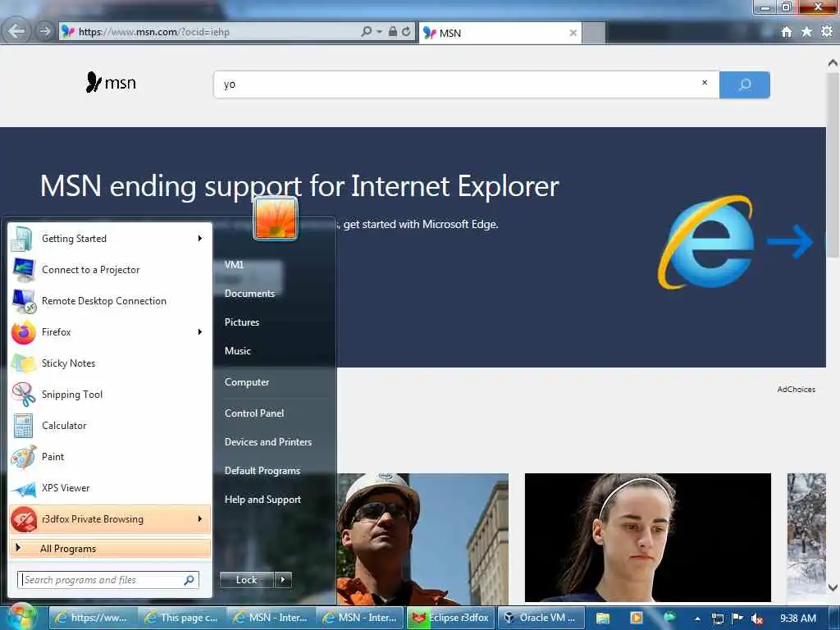The width and height of the screenshot is (840, 630).
Task: Open the construction worker news thumbnail
Action: tap(422, 538)
